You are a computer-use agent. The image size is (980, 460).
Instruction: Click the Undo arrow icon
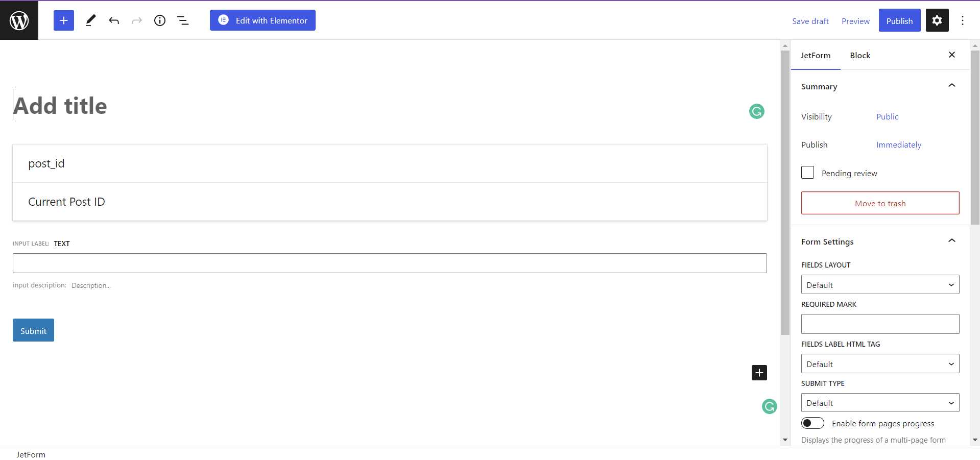click(114, 20)
